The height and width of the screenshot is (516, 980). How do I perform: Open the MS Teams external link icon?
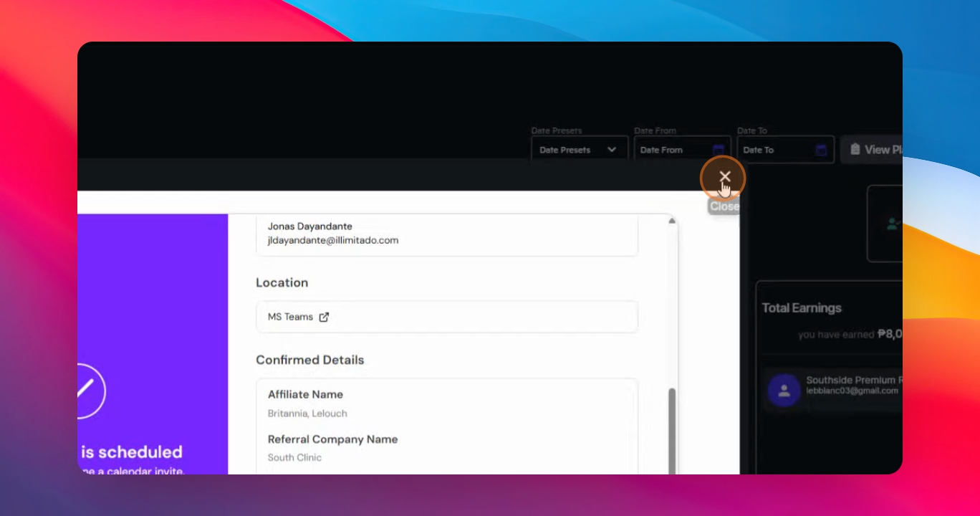click(x=324, y=317)
